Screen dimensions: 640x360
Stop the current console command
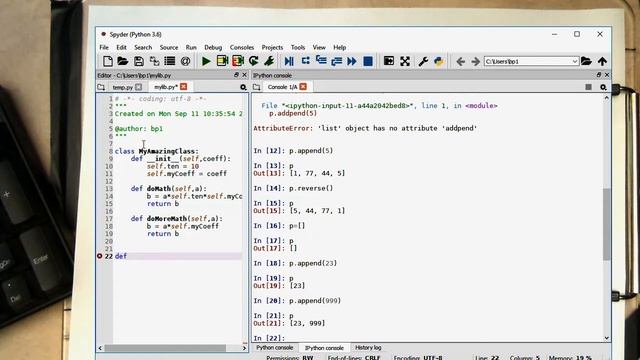588,87
